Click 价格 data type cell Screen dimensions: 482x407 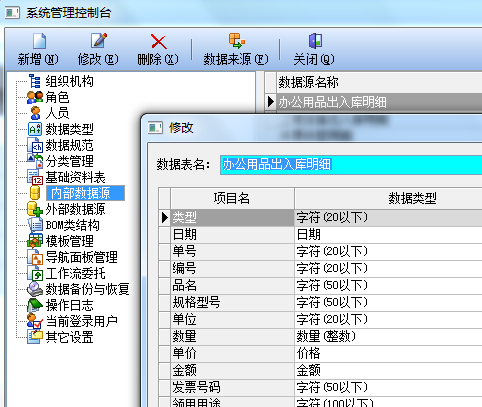coord(389,354)
